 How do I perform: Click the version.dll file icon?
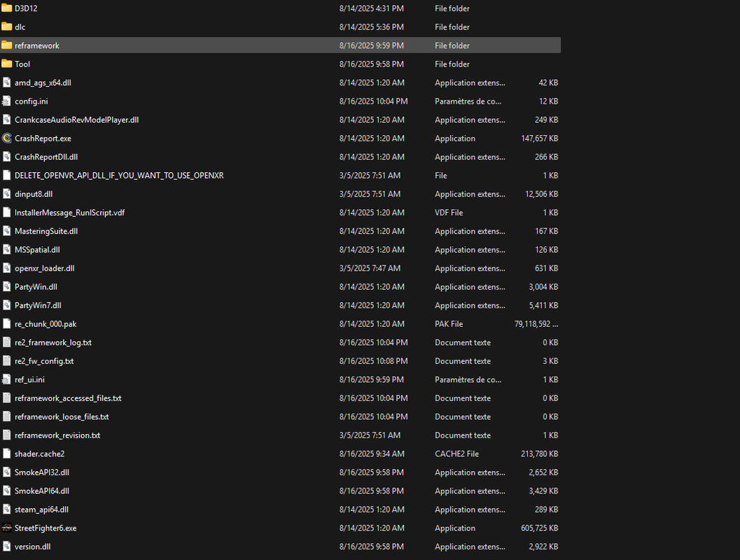6,546
